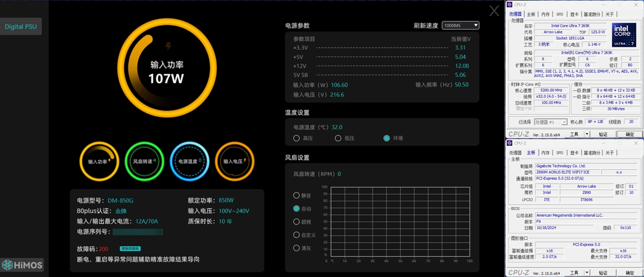Click the HiMOS logo in the corner
The width and height of the screenshot is (644, 277).
(x=22, y=265)
